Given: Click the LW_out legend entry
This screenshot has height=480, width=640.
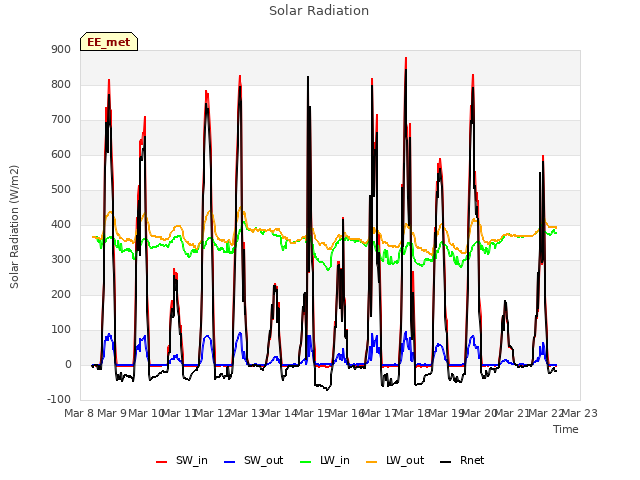Looking at the screenshot, I should [395, 460].
